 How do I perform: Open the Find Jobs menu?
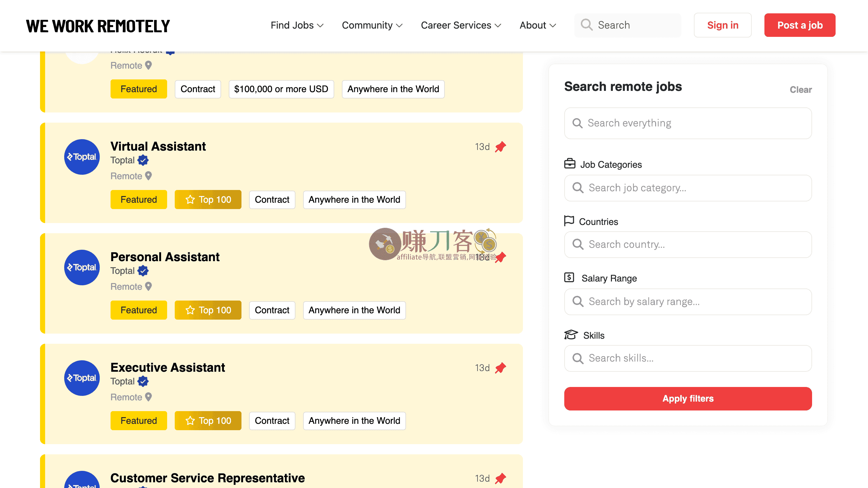pyautogui.click(x=297, y=25)
